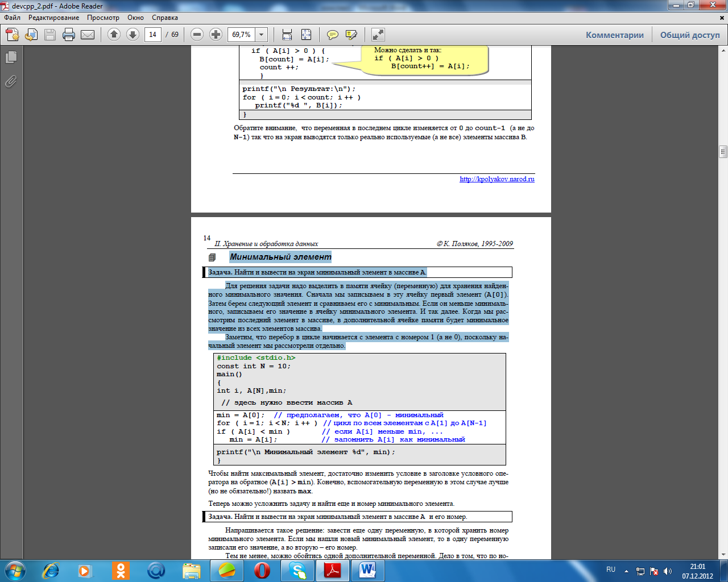Print the PDF using the printer icon

pos(69,35)
